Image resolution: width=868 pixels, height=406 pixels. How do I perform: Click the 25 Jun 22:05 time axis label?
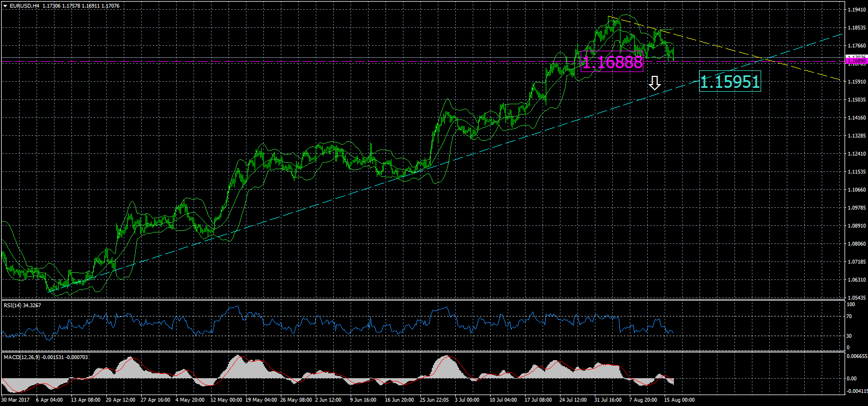434,400
